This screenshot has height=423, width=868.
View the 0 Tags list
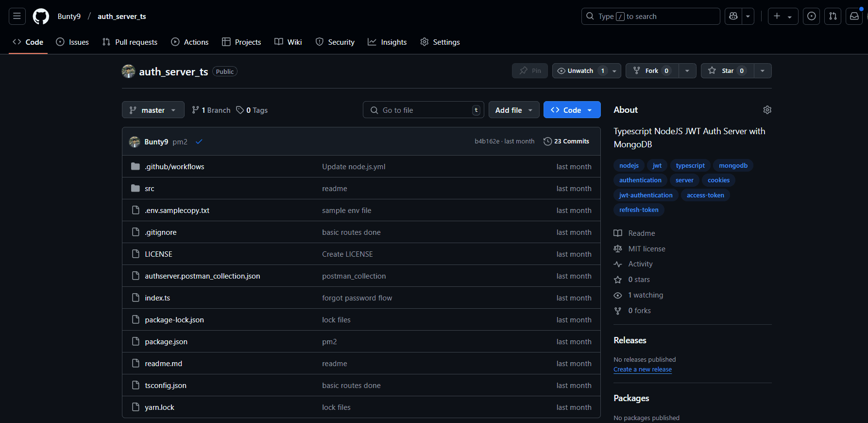point(252,110)
